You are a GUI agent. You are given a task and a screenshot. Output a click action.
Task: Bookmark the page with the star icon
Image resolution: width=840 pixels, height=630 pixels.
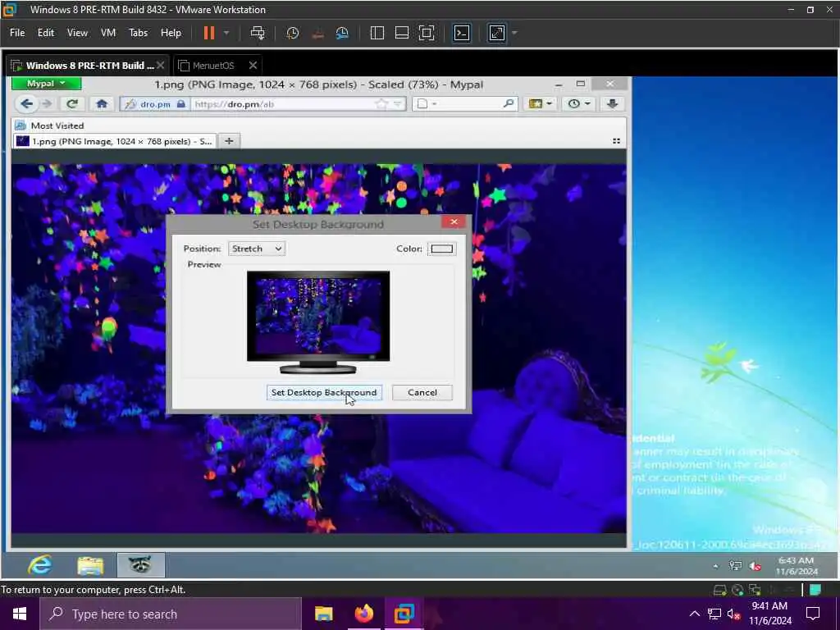(381, 104)
